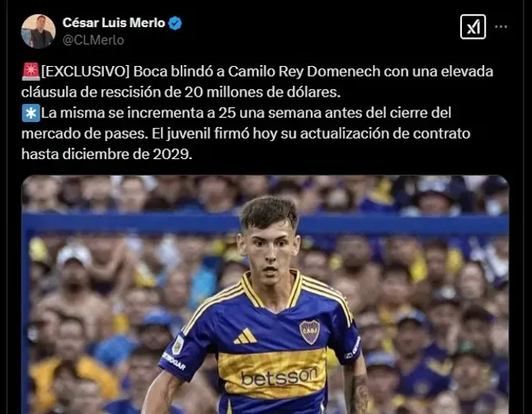532x414 pixels.
Task: Click the blue asterisk emoji
Action: (x=31, y=113)
